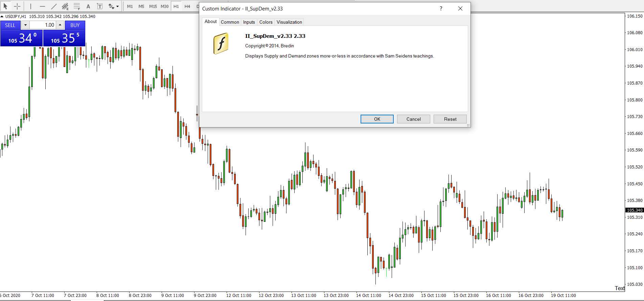Click the Reset button in dialog
This screenshot has width=644, height=301.
(450, 119)
